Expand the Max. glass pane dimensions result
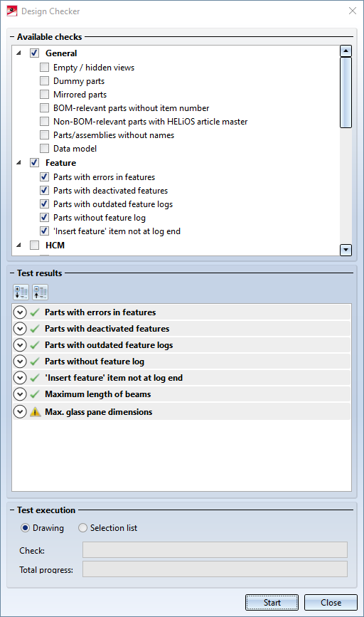 tap(20, 412)
